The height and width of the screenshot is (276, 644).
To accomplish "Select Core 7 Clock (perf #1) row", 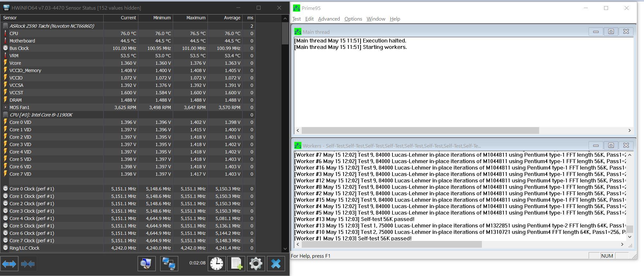I will 128,241.
